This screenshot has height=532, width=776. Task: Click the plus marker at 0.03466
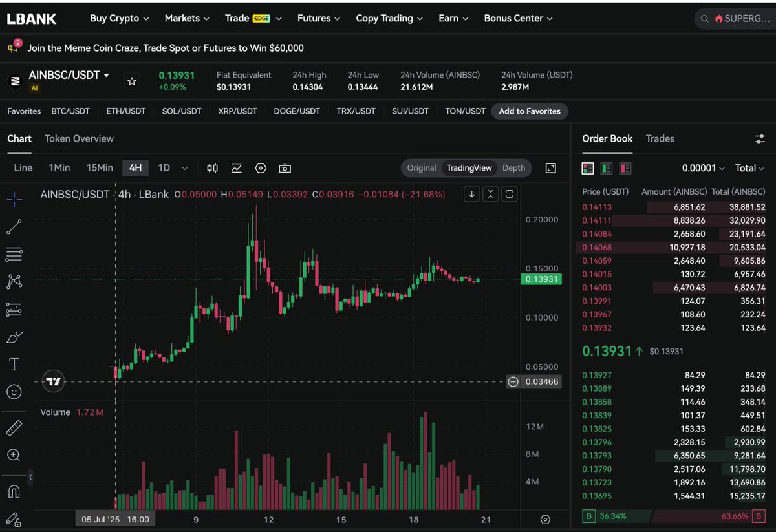click(513, 382)
